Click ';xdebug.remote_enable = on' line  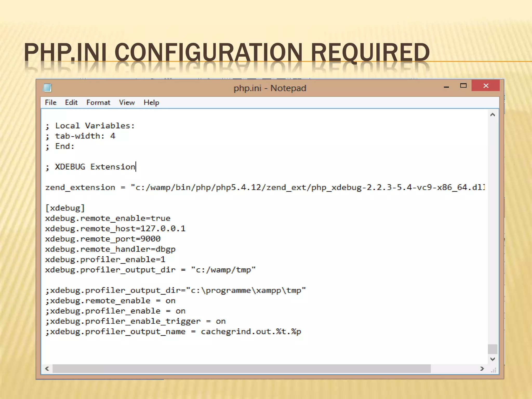tap(110, 301)
